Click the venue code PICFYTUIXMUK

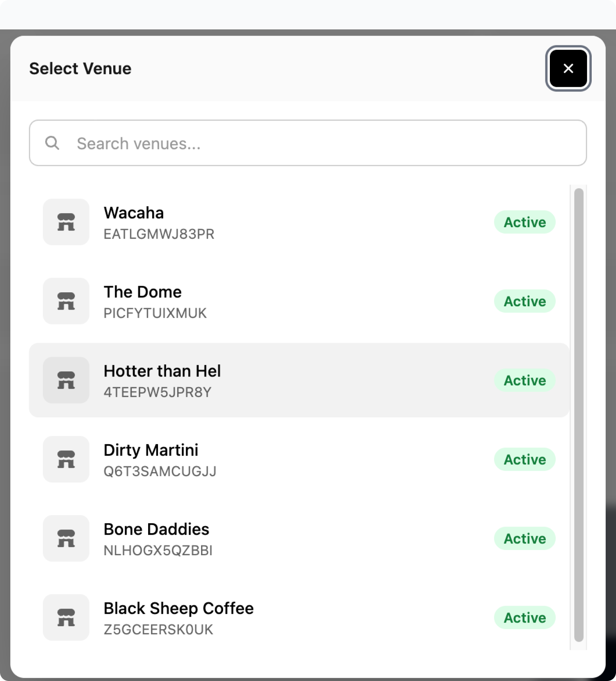coord(155,313)
